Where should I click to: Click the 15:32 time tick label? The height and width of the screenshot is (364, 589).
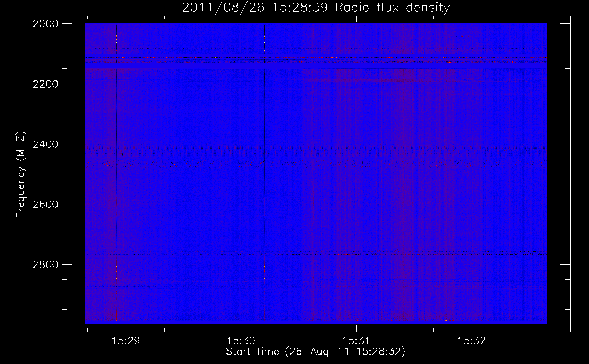(x=472, y=341)
